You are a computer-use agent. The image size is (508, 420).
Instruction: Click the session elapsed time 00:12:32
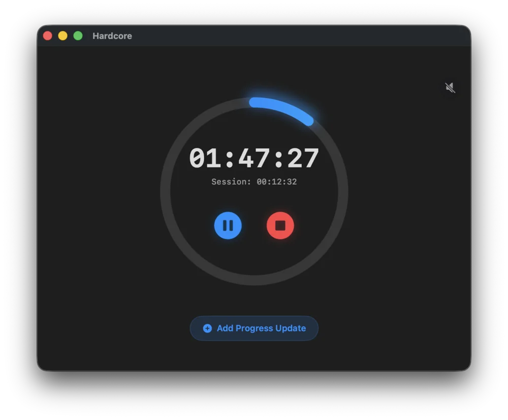click(277, 182)
